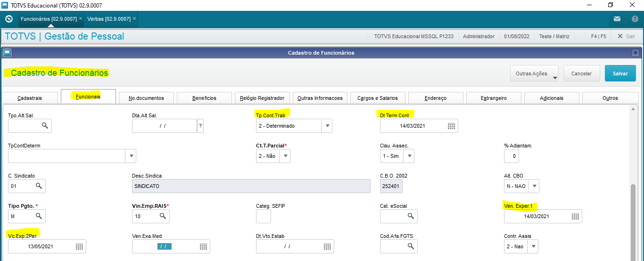Screen dimensions: 644x261
Task: Select the Funcionais tab
Action: 88,97
